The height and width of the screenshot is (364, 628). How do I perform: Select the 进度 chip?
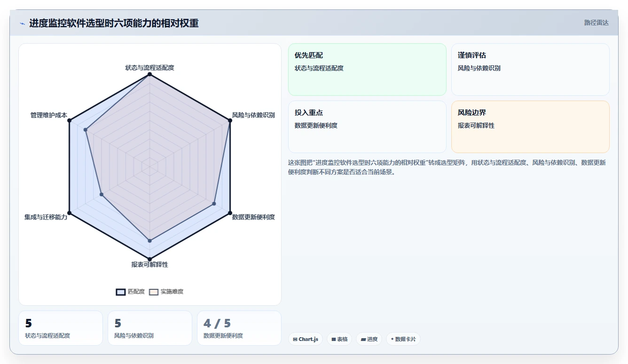[369, 339]
